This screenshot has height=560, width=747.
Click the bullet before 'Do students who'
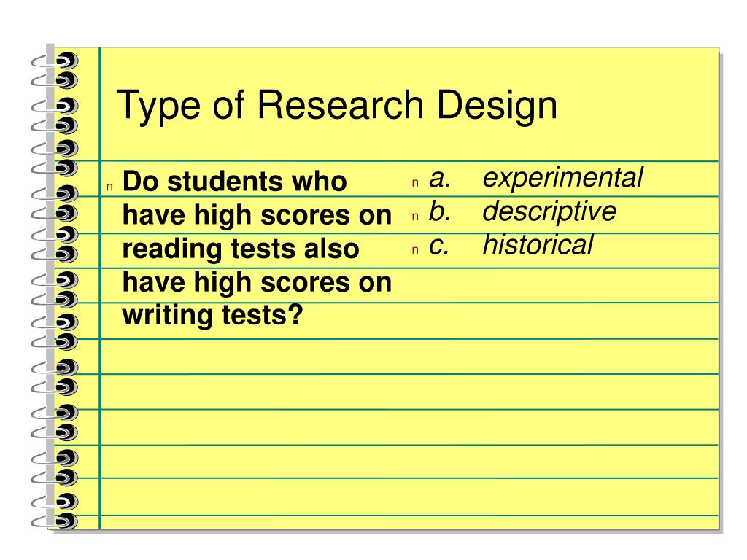[x=109, y=187]
